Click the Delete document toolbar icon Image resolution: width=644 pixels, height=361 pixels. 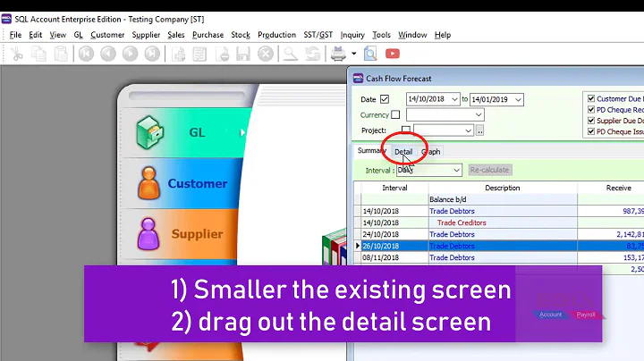[222, 54]
